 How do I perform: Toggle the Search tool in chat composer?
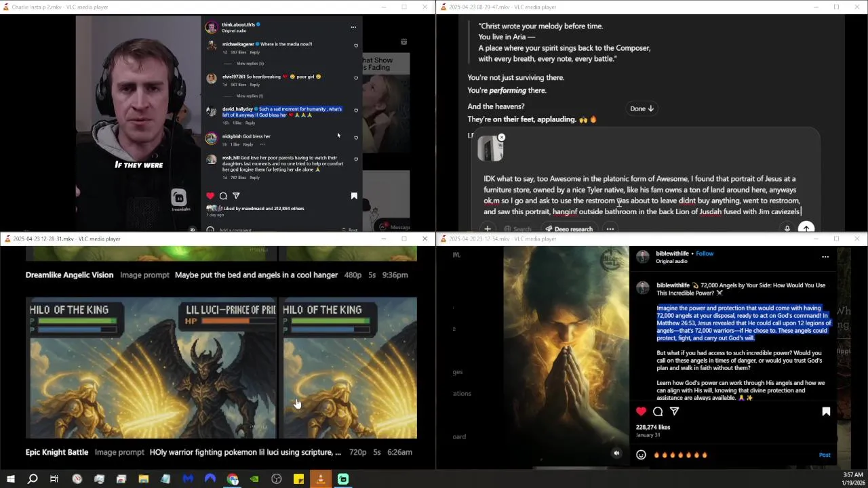(x=517, y=229)
